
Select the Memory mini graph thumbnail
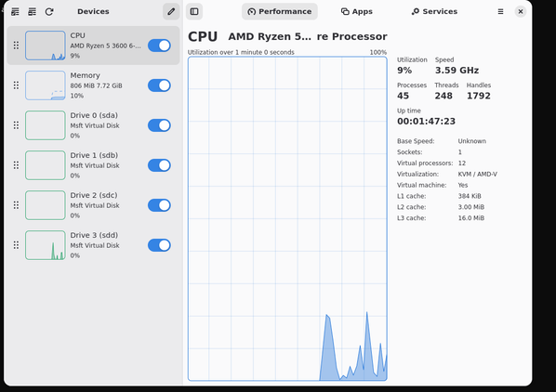tap(46, 85)
